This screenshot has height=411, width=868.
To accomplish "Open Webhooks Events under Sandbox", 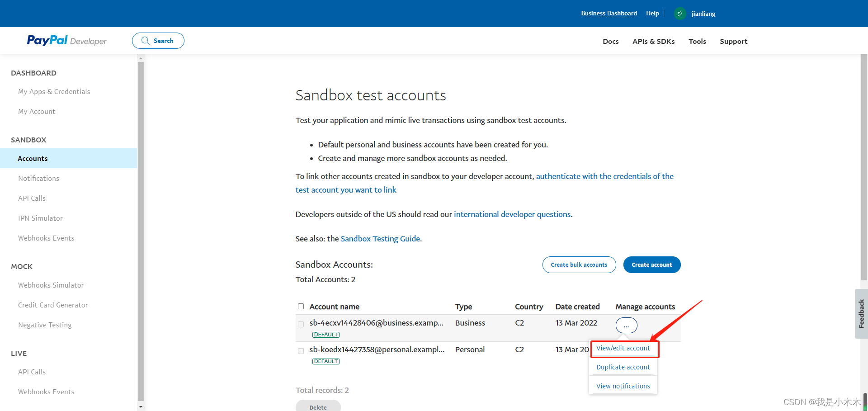I will [46, 238].
